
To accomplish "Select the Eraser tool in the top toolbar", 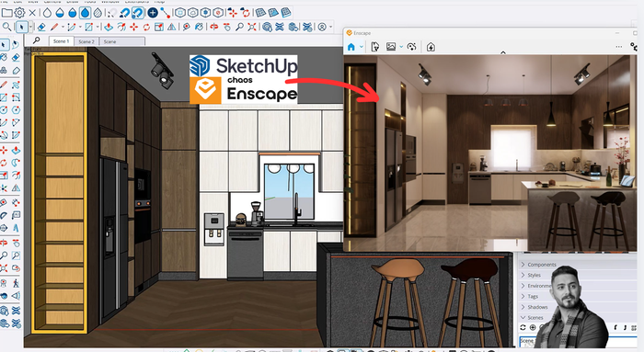I will [x=41, y=27].
